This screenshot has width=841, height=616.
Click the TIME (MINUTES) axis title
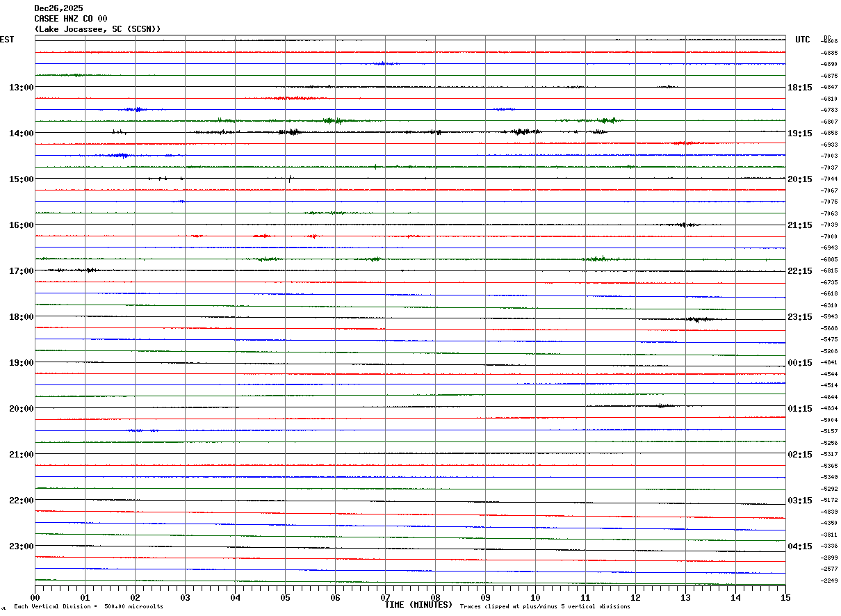click(x=418, y=605)
